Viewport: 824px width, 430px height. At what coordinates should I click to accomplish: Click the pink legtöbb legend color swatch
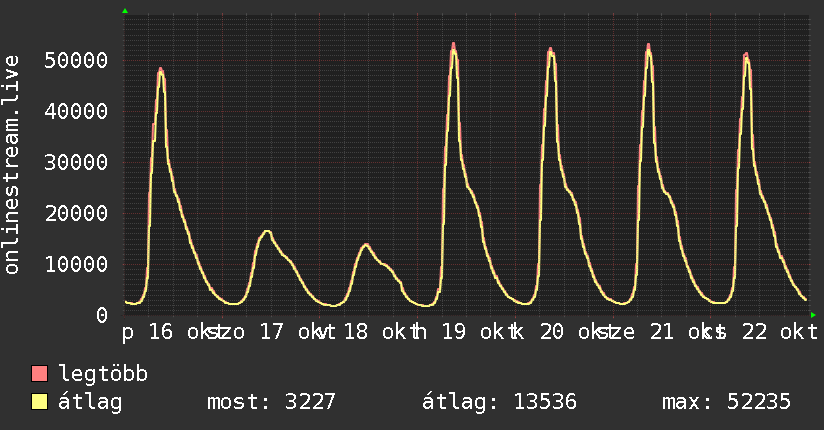pos(39,374)
